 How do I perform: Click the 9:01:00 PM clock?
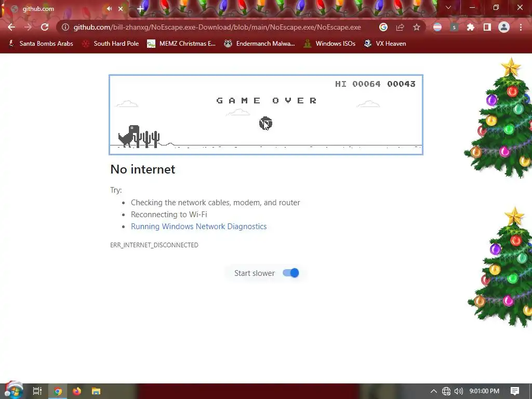[x=484, y=391]
